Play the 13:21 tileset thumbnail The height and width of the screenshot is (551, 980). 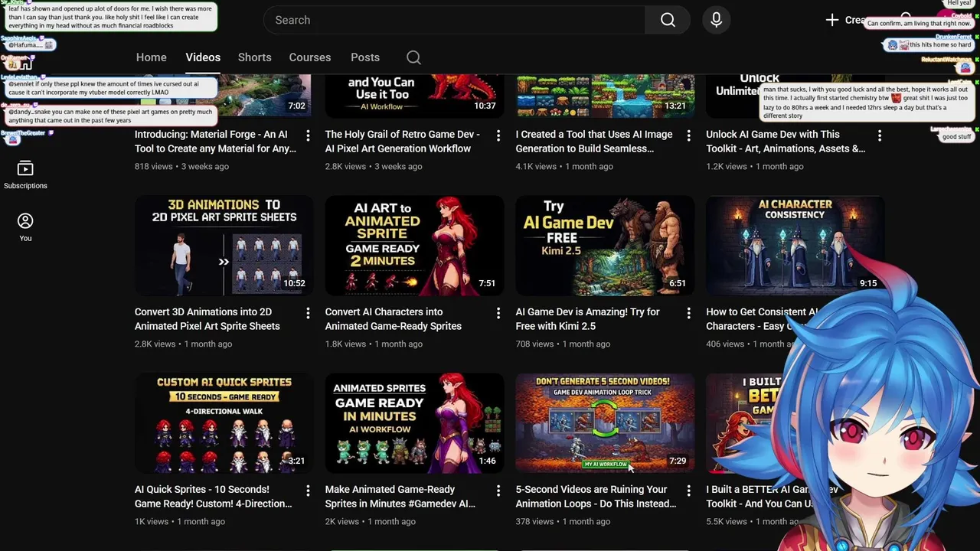pos(605,96)
